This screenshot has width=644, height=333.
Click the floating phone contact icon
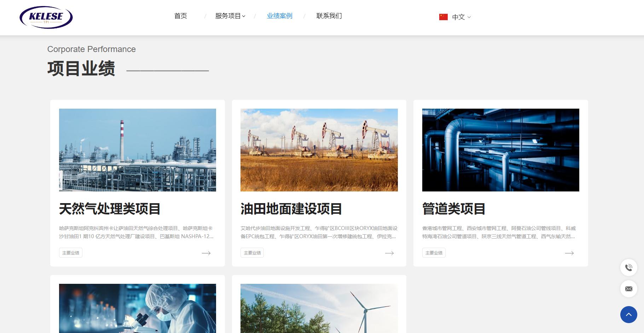[x=629, y=268]
